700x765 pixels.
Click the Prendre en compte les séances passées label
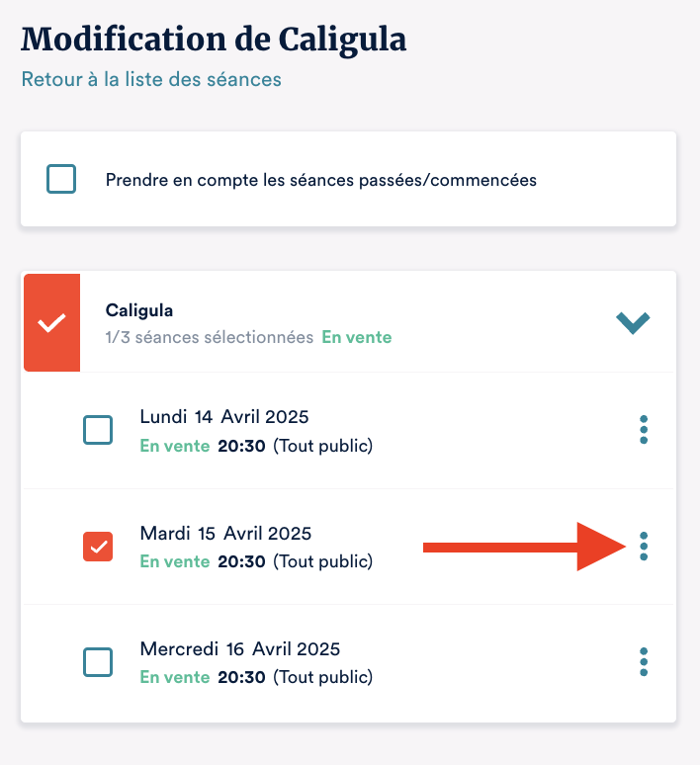(321, 181)
